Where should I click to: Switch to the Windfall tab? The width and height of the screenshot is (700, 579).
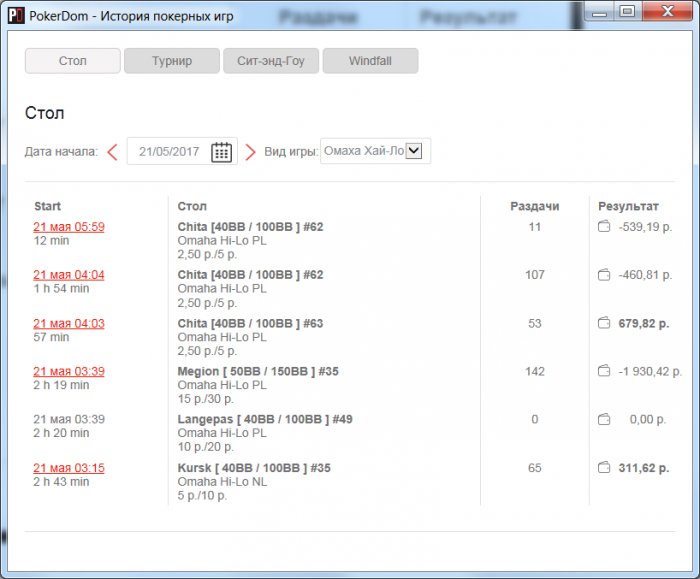tap(371, 61)
